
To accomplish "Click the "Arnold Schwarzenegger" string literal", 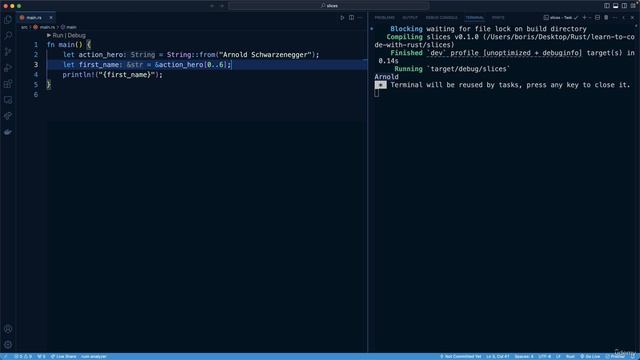I will pos(266,55).
